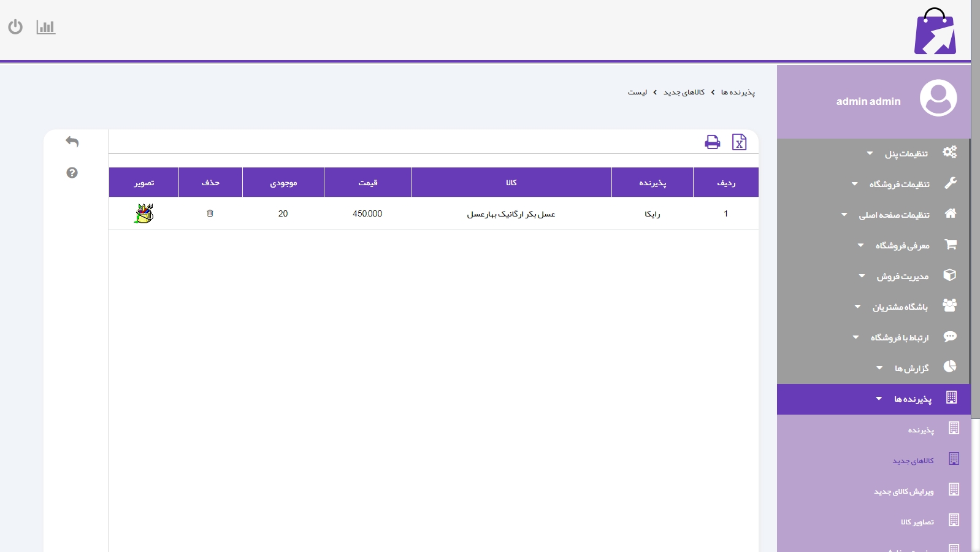The height and width of the screenshot is (552, 980).
Task: Expand the مدیریت فروش menu
Action: 902,277
